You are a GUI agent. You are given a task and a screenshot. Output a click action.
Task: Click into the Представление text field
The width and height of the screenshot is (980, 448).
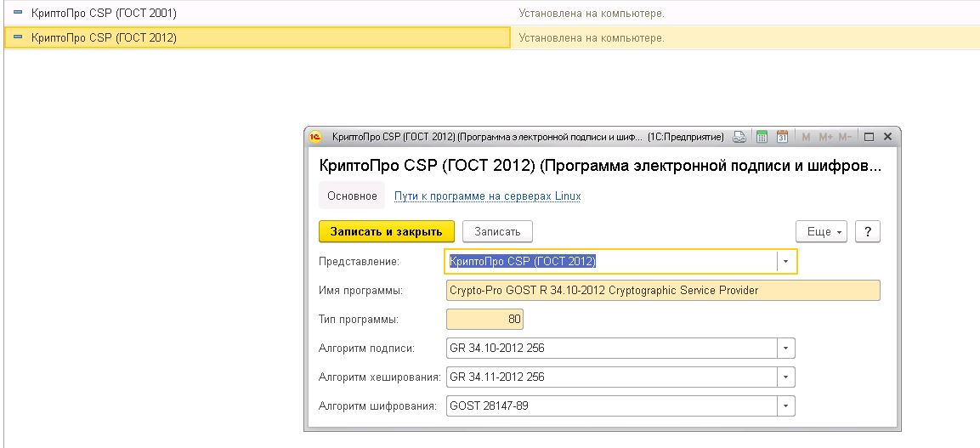[611, 262]
